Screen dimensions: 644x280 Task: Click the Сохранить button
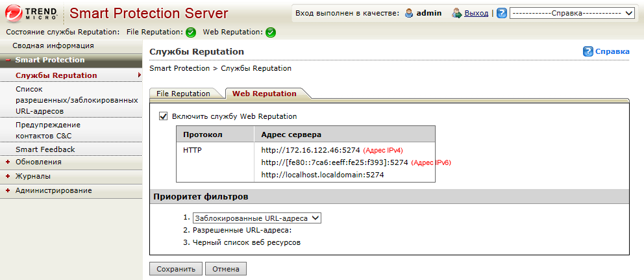point(175,269)
